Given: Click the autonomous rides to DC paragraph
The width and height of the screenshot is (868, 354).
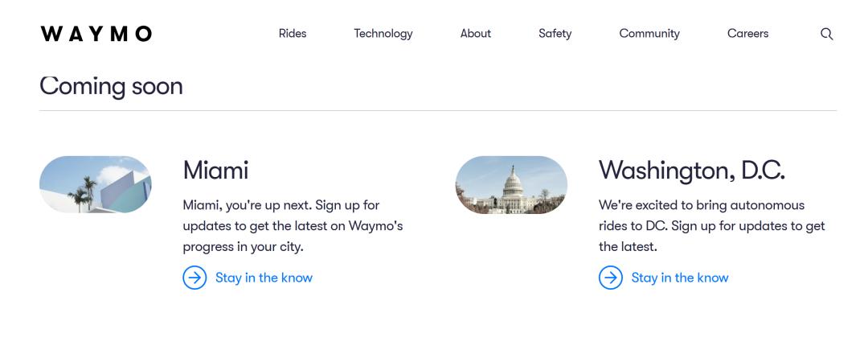Looking at the screenshot, I should click(711, 226).
